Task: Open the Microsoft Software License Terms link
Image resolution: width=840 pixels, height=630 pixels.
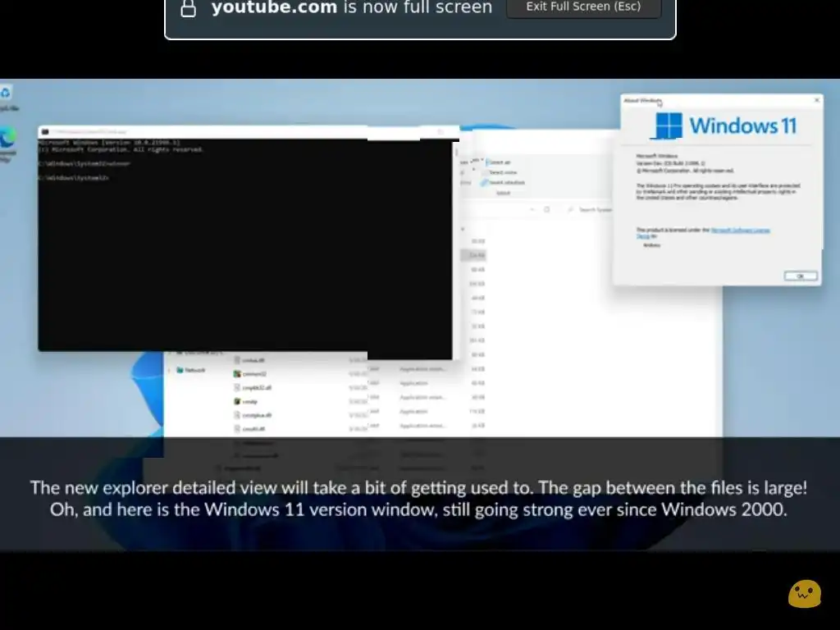Action: 741,231
